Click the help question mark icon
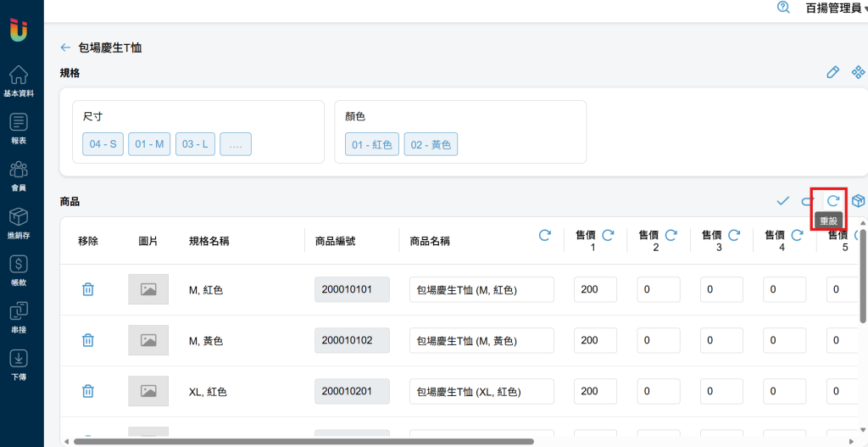 (783, 8)
